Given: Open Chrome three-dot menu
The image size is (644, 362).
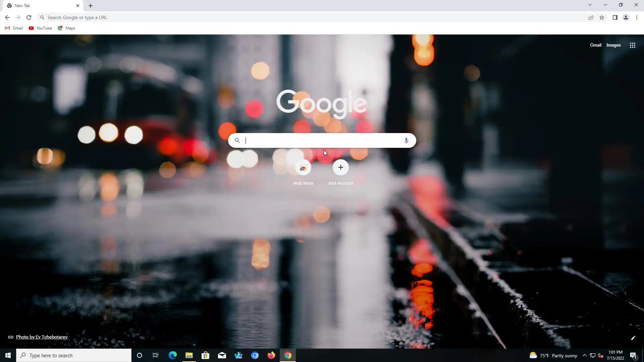Looking at the screenshot, I should tap(637, 17).
